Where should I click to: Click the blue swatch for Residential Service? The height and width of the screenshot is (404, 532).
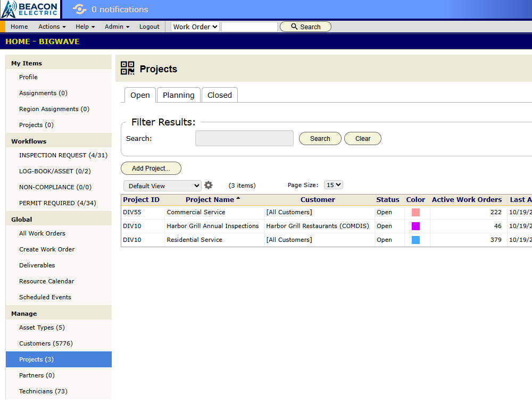coord(415,240)
